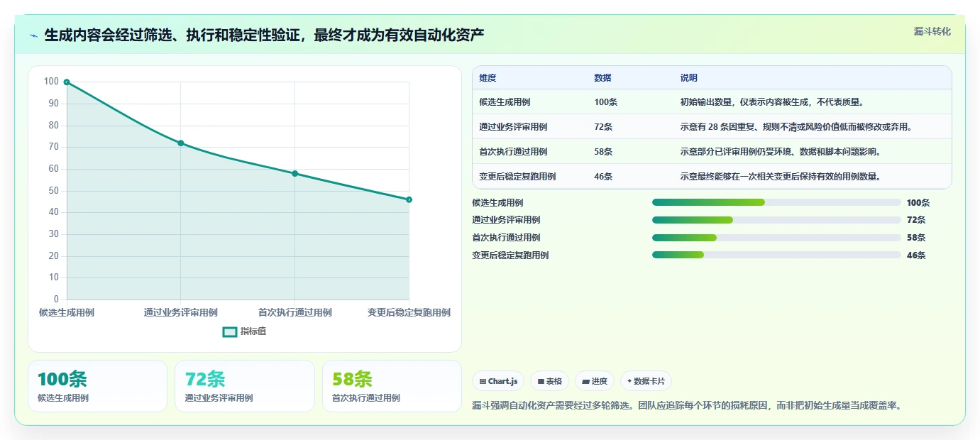This screenshot has height=440, width=980.
Task: Click the 指标值 legend label text
Action: (253, 331)
